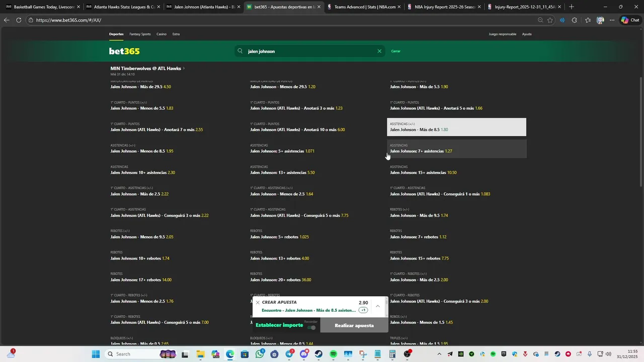Click the page vertical scrollbar
Image resolution: width=644 pixels, height=362 pixels.
(640, 132)
